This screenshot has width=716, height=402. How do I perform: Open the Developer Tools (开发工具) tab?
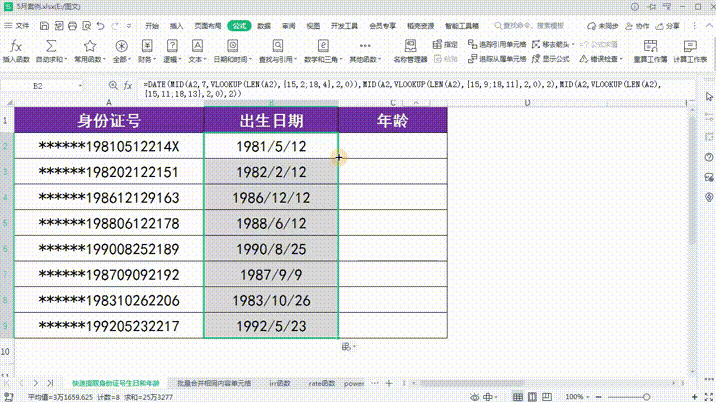coord(344,26)
